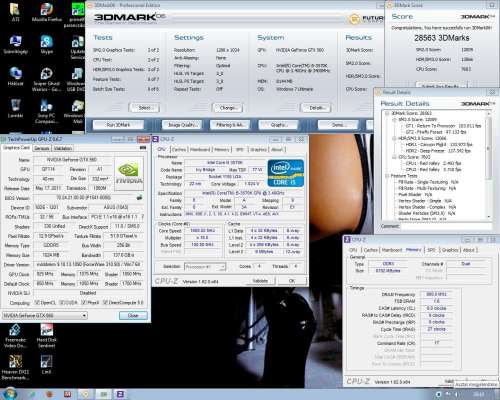The height and width of the screenshot is (400, 500).
Task: Click the Details button under System
Action: click(x=316, y=108)
